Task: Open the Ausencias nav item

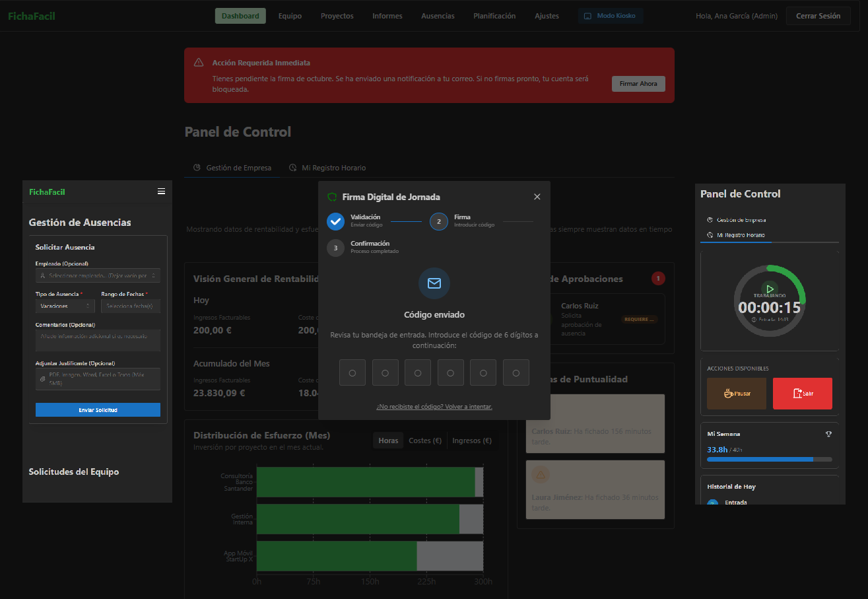Action: coord(438,16)
